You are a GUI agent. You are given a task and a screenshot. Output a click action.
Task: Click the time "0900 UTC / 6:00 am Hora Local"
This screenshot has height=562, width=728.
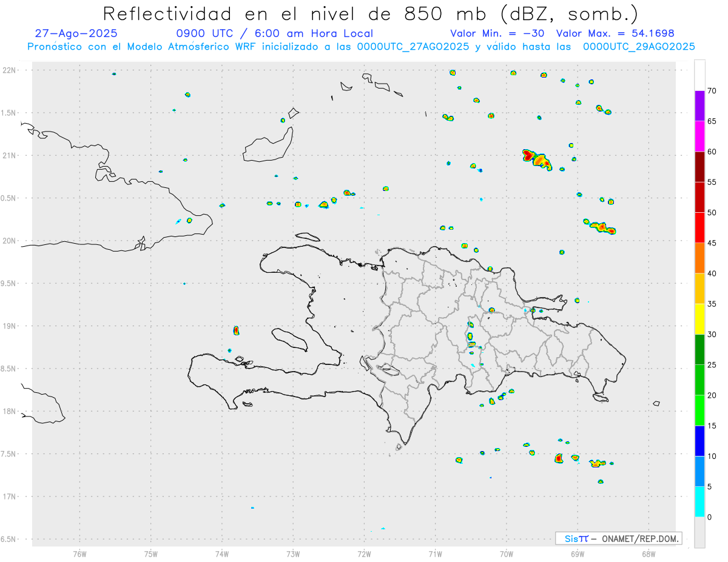point(275,33)
